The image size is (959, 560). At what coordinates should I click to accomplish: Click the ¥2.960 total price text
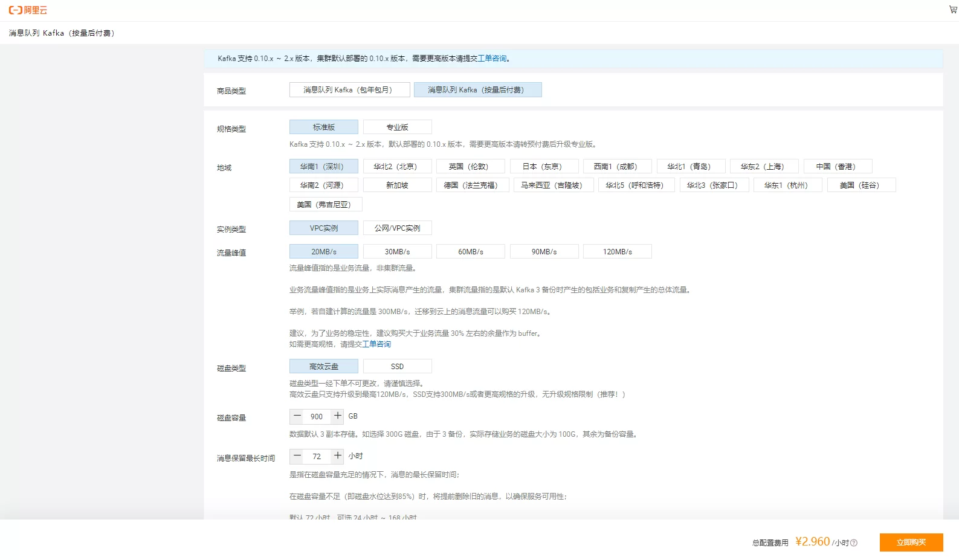pos(813,541)
